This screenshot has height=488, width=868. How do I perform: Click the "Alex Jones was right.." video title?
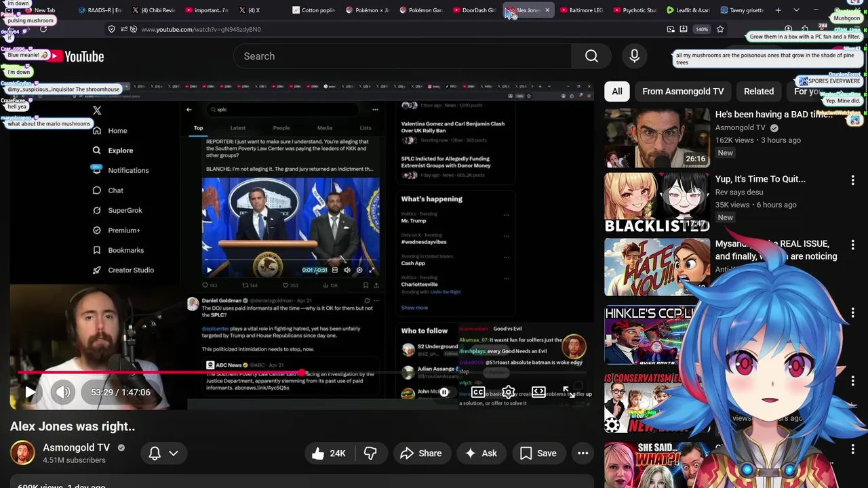[73, 426]
